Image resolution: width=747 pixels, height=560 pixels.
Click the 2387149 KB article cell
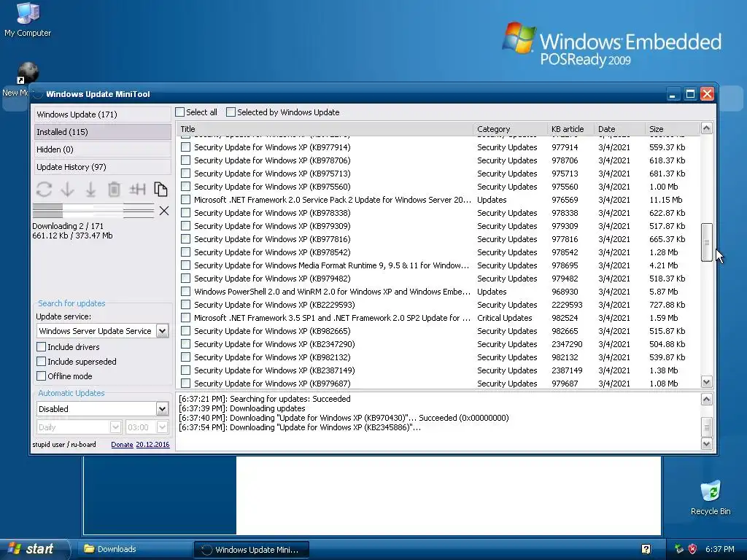point(567,370)
